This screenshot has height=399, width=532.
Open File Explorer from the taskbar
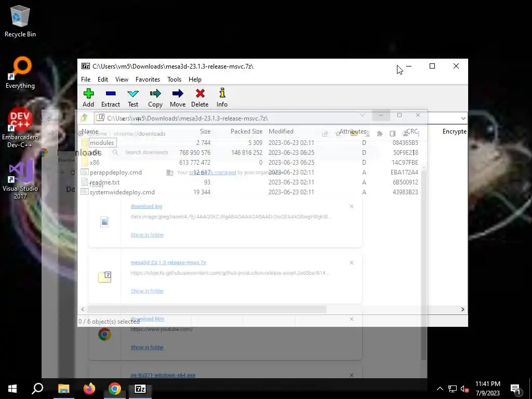[x=63, y=389]
